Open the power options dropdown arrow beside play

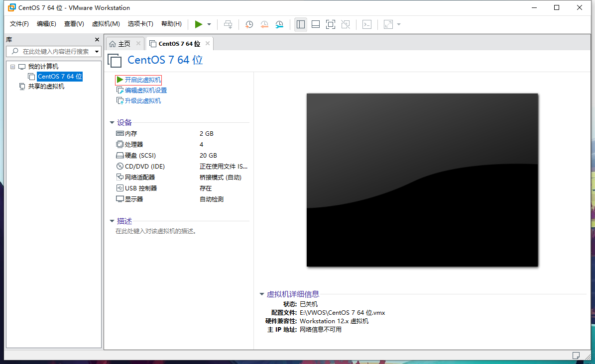[209, 24]
